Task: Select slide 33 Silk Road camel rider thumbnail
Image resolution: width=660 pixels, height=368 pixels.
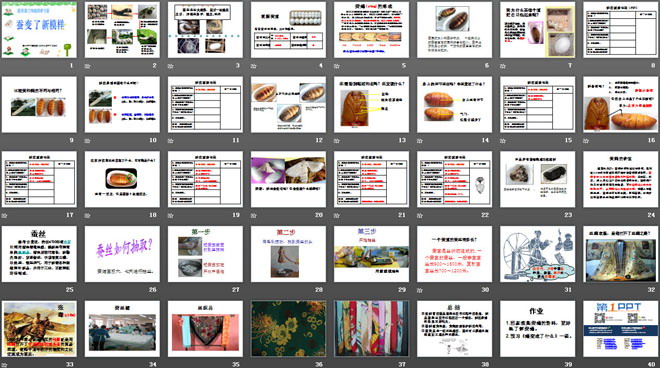Action: coord(39,329)
